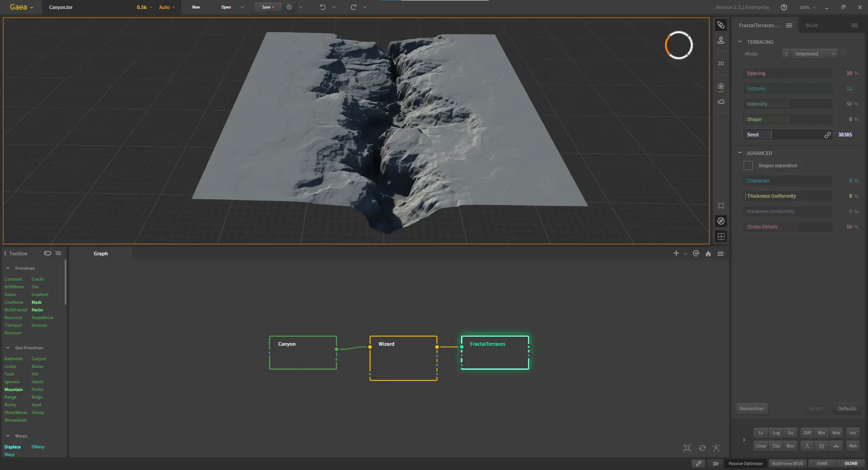This screenshot has height=470, width=868.
Task: Toggle the Toolbox pill switch
Action: (x=47, y=253)
